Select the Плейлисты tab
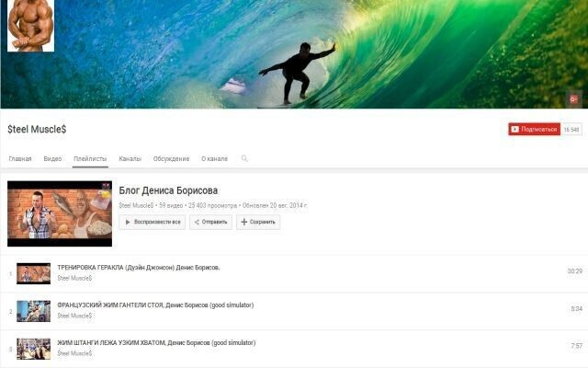This screenshot has width=588, height=368. click(90, 158)
